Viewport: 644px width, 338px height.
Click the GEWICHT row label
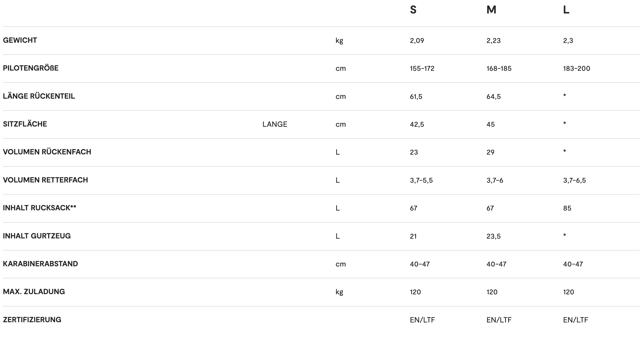(x=20, y=40)
